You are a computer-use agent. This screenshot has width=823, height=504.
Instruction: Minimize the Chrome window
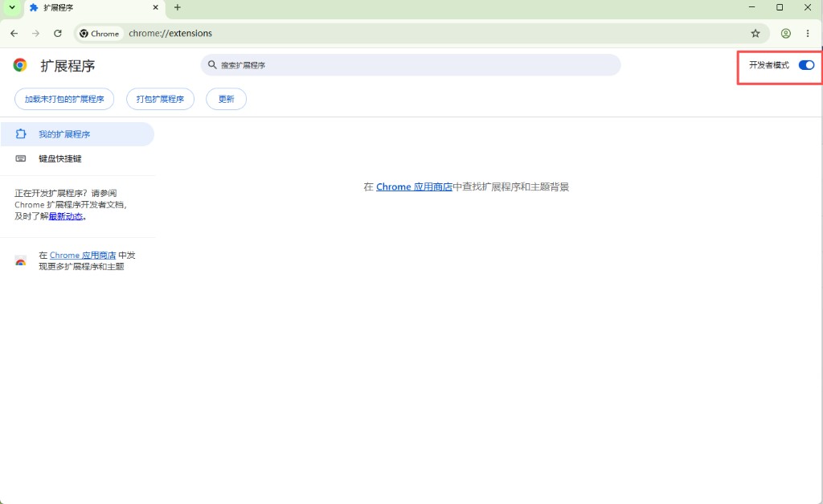tap(751, 7)
